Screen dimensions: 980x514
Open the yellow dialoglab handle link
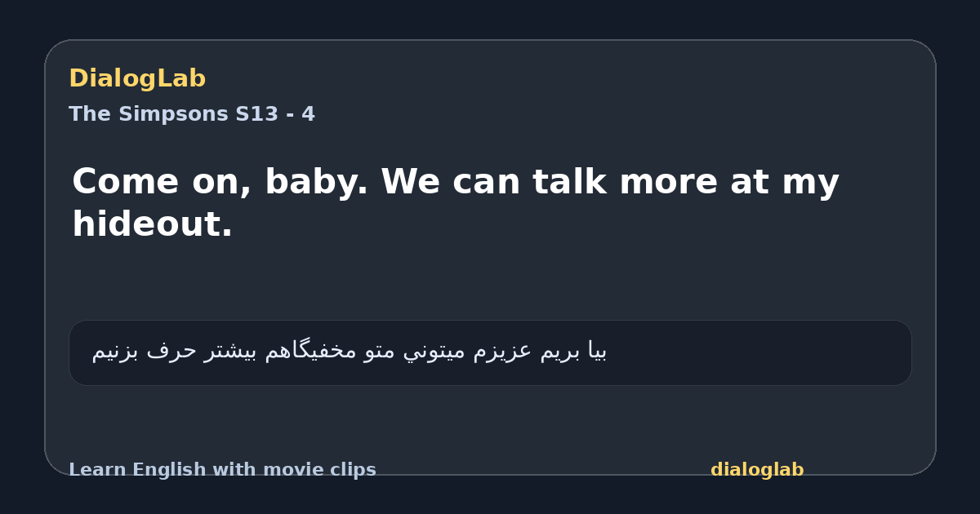click(x=757, y=470)
